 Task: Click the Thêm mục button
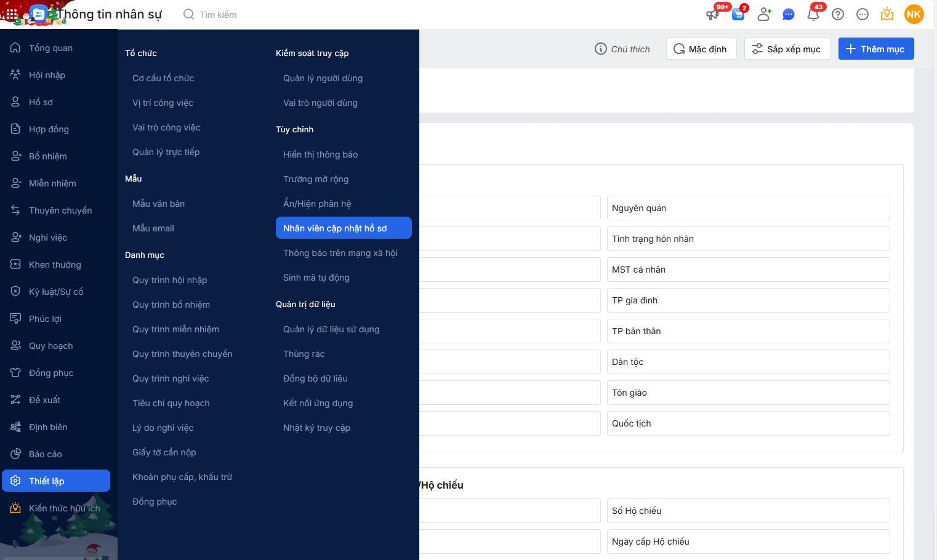[x=876, y=49]
